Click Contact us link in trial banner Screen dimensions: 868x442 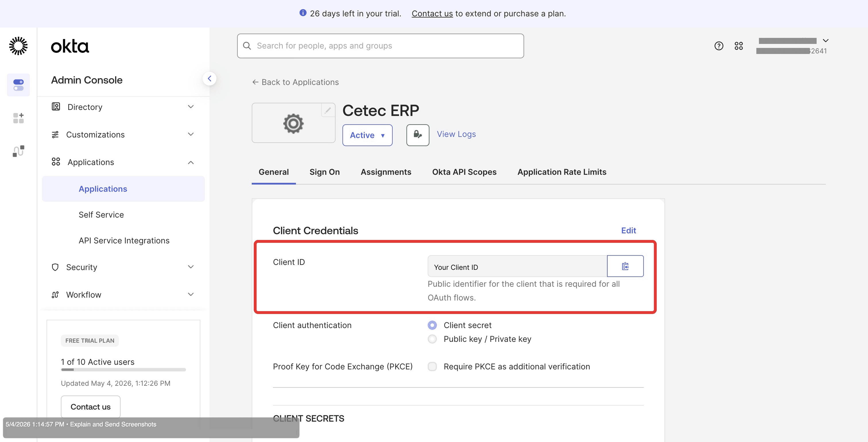coord(432,13)
